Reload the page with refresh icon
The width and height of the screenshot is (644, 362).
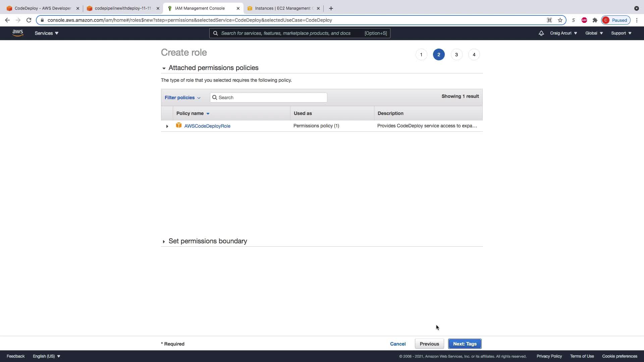pos(29,20)
